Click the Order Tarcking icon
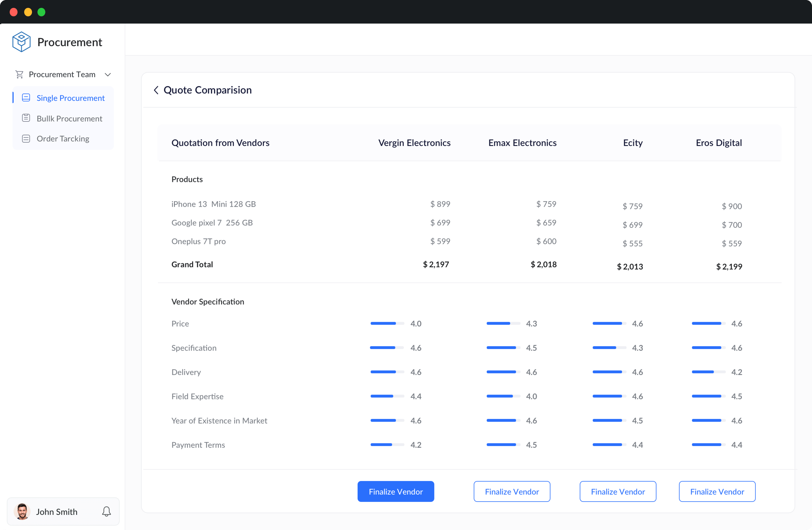The width and height of the screenshot is (812, 530). pos(26,138)
